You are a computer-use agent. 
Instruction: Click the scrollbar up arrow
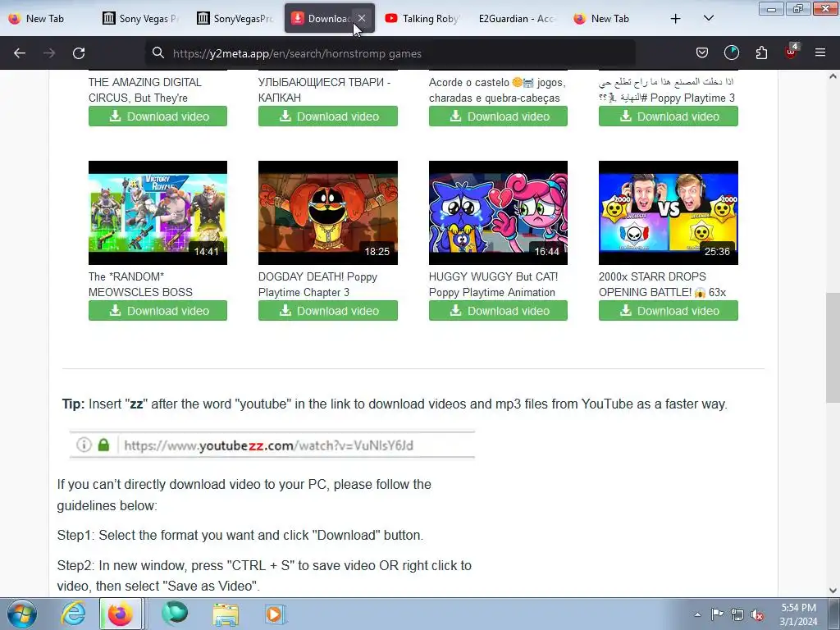(x=833, y=76)
